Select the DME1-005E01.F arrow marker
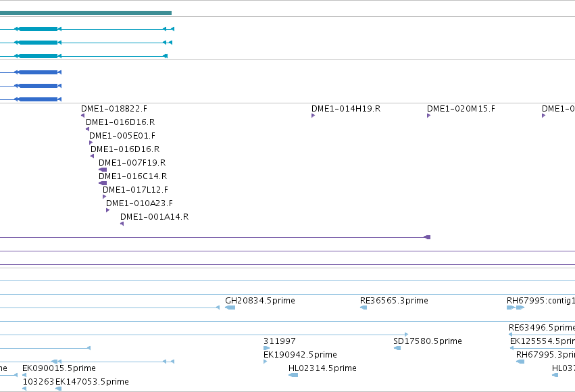This screenshot has height=392, width=575. 91,143
